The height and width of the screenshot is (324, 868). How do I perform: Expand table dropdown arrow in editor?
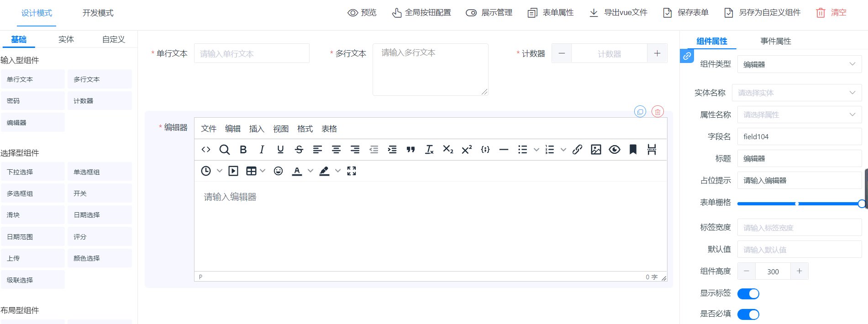[x=263, y=171]
